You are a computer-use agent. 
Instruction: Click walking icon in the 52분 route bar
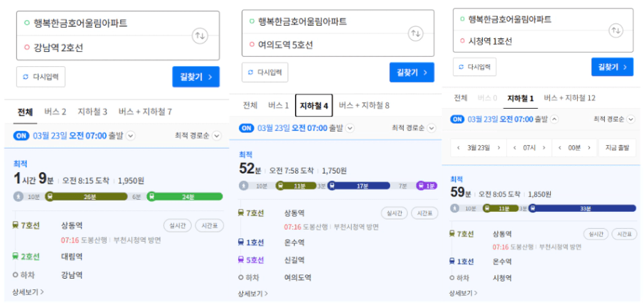pyautogui.click(x=244, y=186)
